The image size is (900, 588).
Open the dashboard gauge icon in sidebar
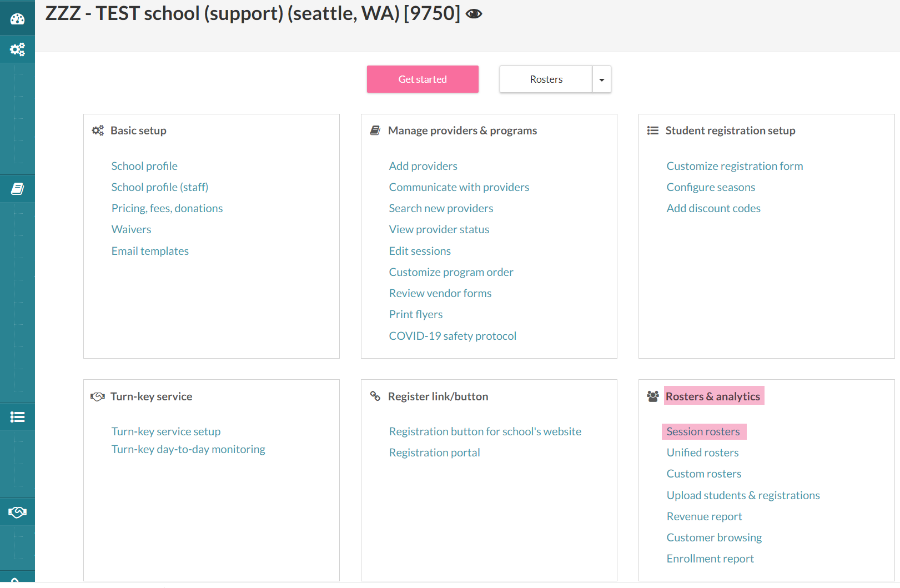click(17, 19)
